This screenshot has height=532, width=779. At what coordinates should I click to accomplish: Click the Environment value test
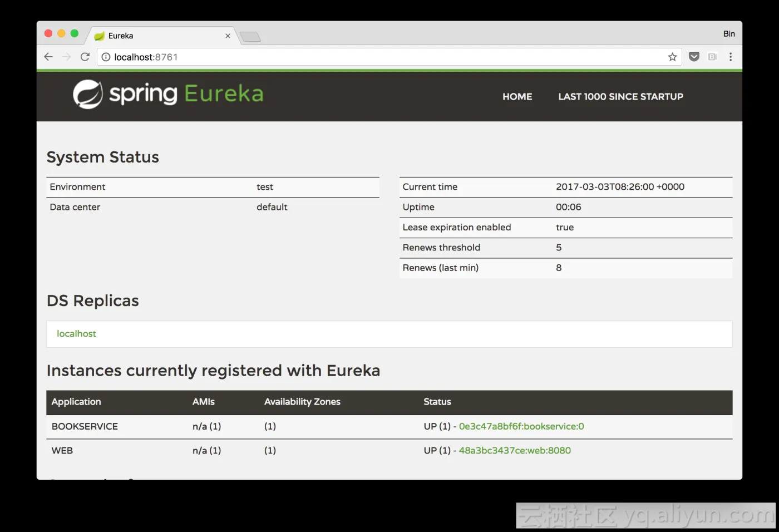265,187
